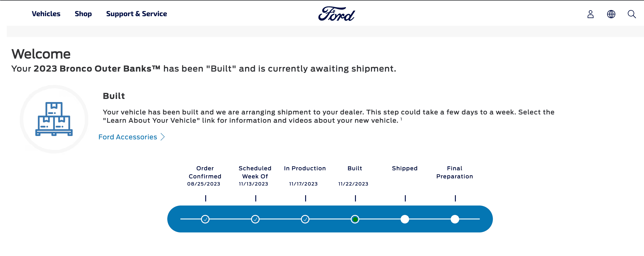Expand the Support & Service menu
The width and height of the screenshot is (644, 256).
[137, 14]
